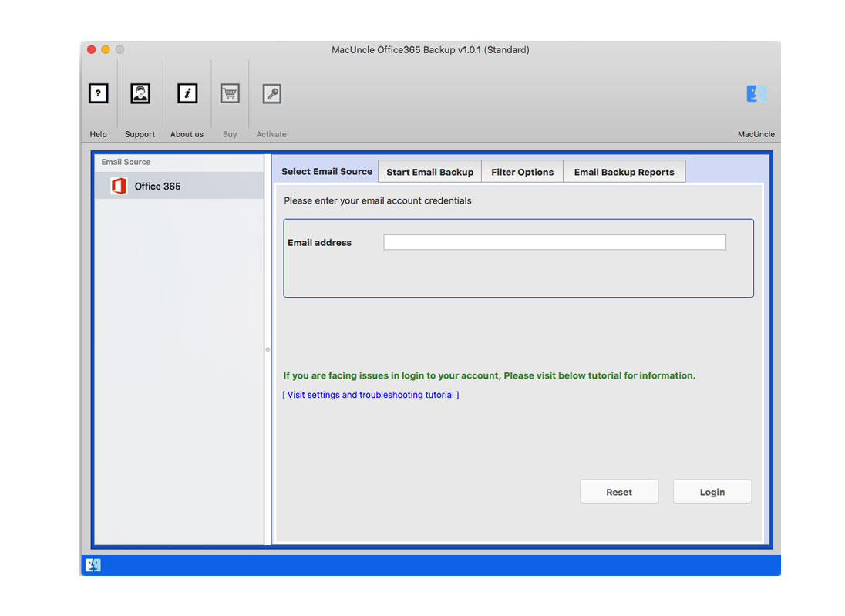Screen dimensions: 845x616
Task: Click inside the Email address input field
Action: (554, 241)
